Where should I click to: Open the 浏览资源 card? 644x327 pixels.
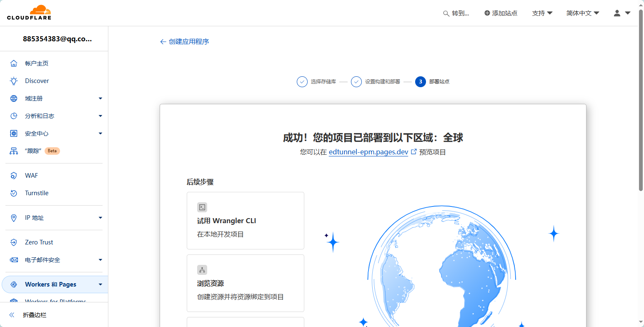click(246, 283)
